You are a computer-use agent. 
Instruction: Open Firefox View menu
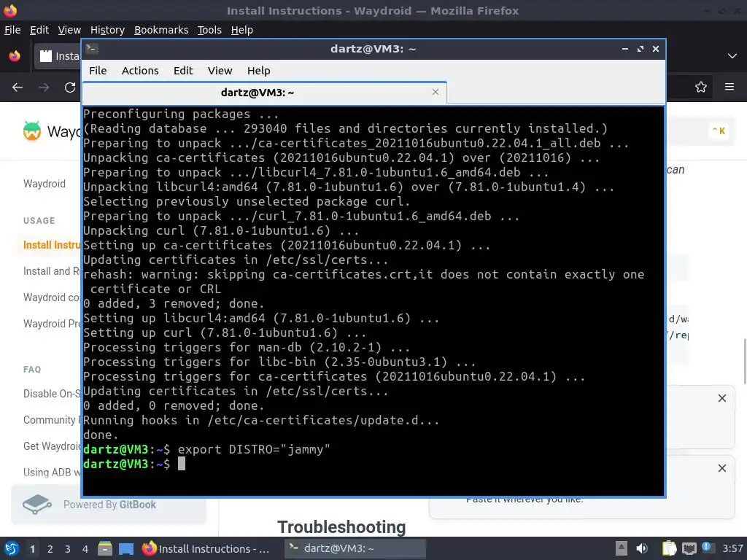(69, 30)
